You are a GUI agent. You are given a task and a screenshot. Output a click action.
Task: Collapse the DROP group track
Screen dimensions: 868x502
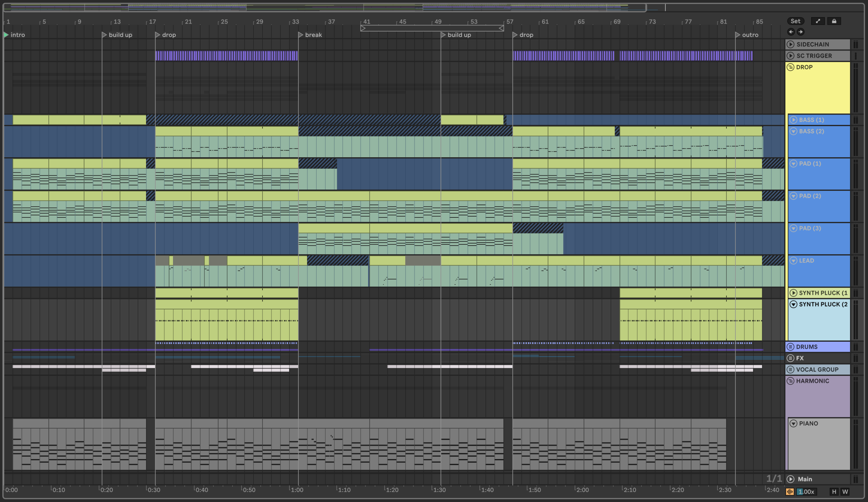[791, 67]
